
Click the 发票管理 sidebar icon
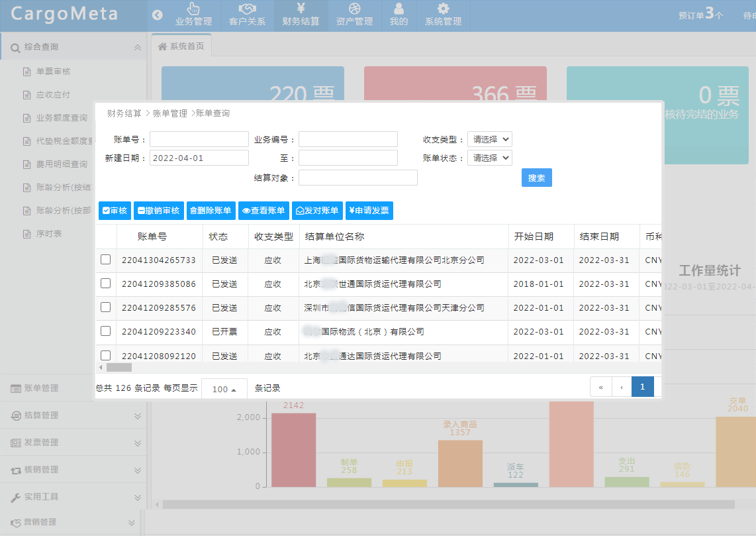(16, 443)
